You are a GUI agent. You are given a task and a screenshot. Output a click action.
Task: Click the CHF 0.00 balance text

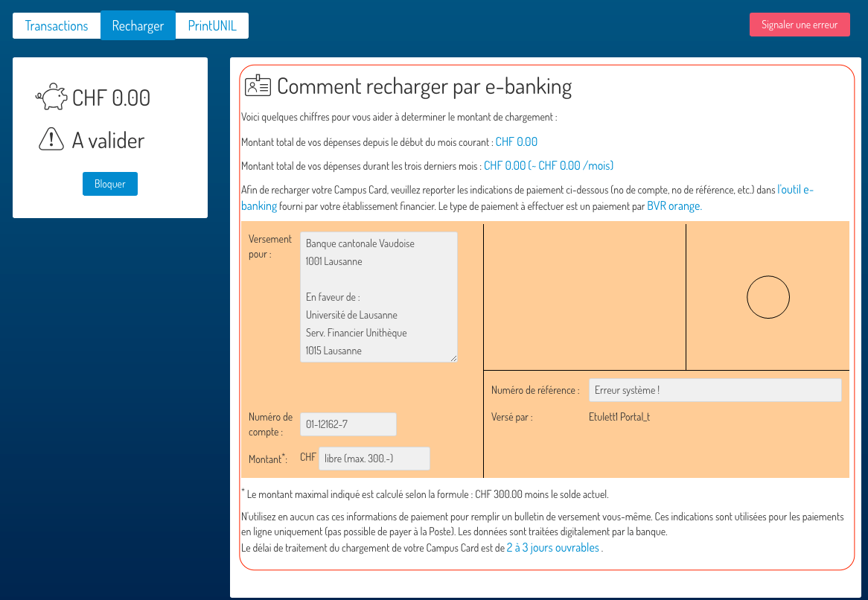tap(111, 98)
